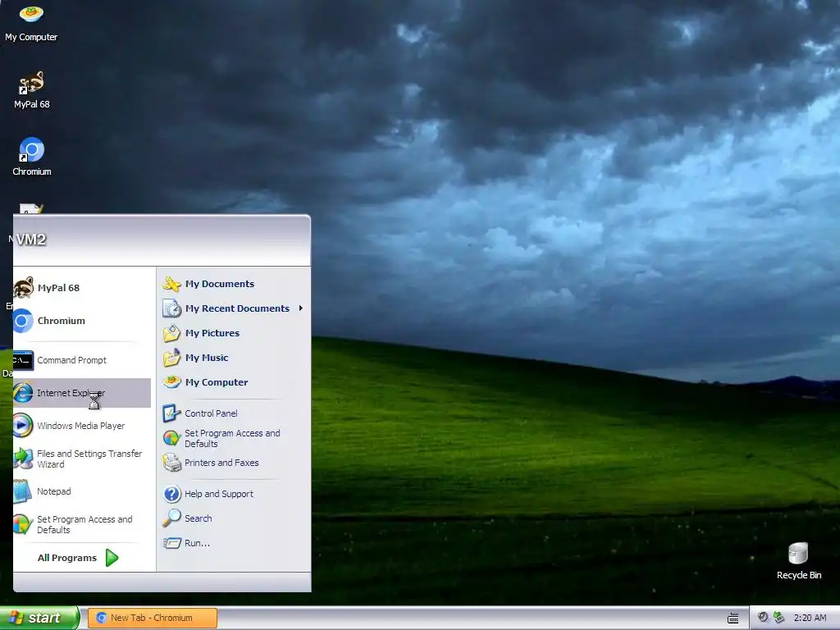Open Help and Support question mark icon

point(172,494)
